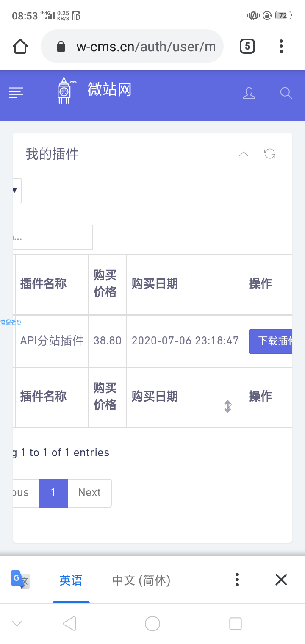
Task: Refresh the 我的插件 panel
Action: click(x=270, y=154)
